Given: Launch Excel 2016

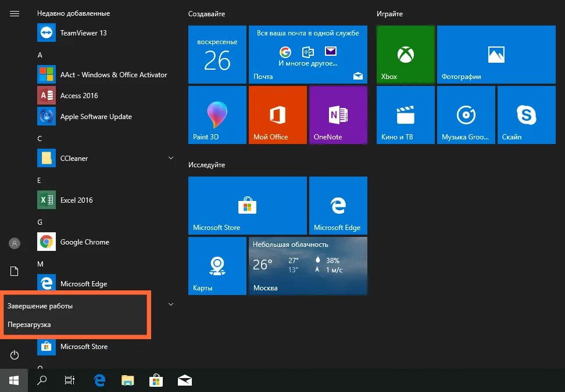Looking at the screenshot, I should [x=106, y=200].
